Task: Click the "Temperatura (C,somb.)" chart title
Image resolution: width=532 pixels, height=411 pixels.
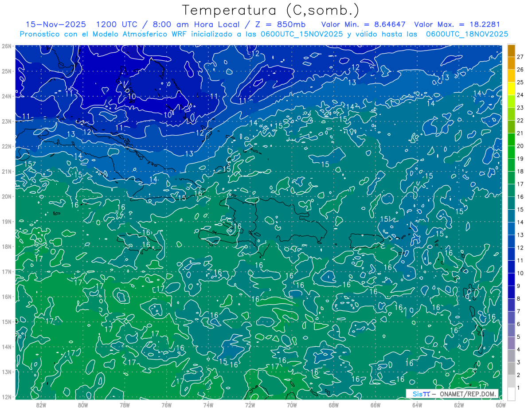Action: point(271,11)
